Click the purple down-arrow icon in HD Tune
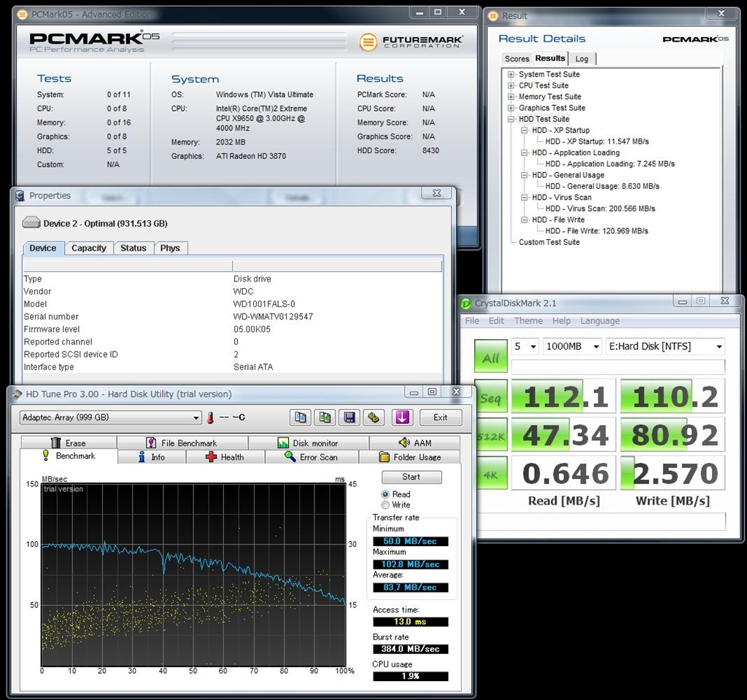The width and height of the screenshot is (747, 700). 402,417
